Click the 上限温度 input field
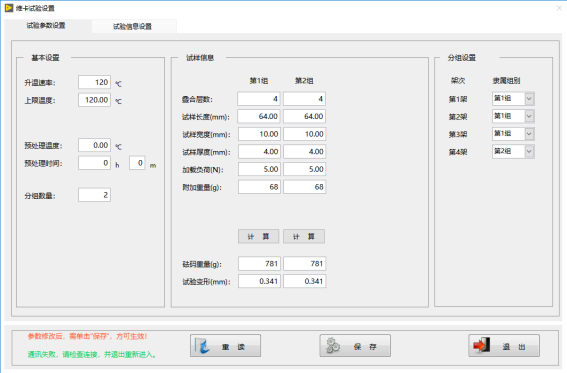567x373 pixels. 94,100
